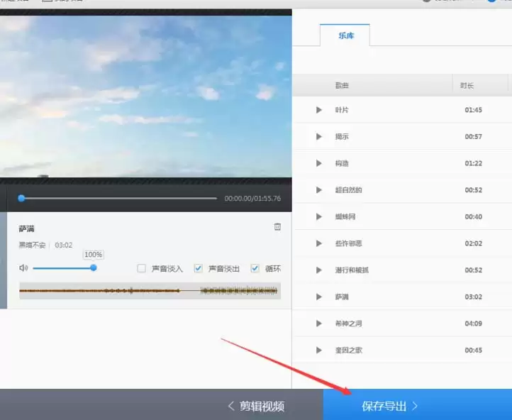Click the audio waveform timeline
This screenshot has width=512, height=420.
[x=150, y=291]
